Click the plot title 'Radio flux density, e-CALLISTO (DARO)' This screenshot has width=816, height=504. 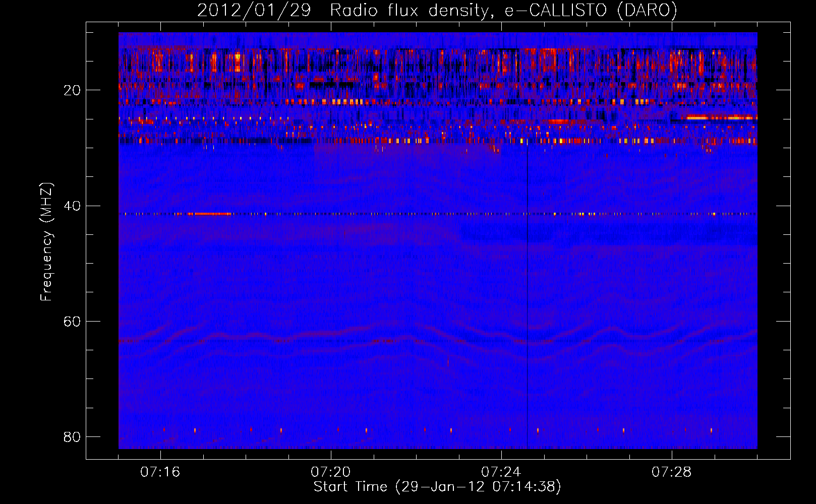click(x=503, y=11)
